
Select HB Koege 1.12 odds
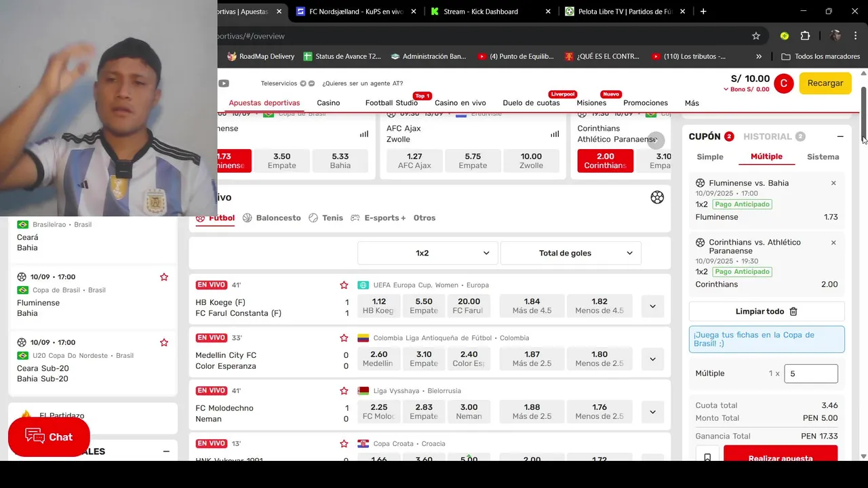(x=379, y=306)
